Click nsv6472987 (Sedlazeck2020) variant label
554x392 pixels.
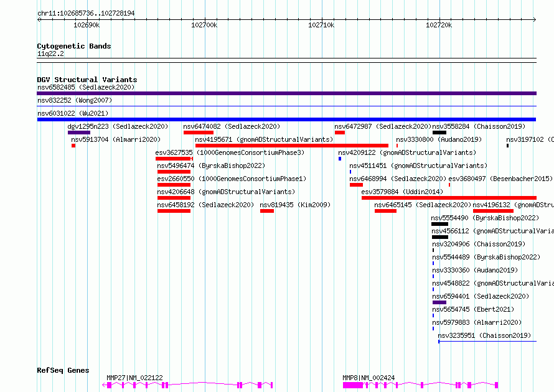[383, 126]
